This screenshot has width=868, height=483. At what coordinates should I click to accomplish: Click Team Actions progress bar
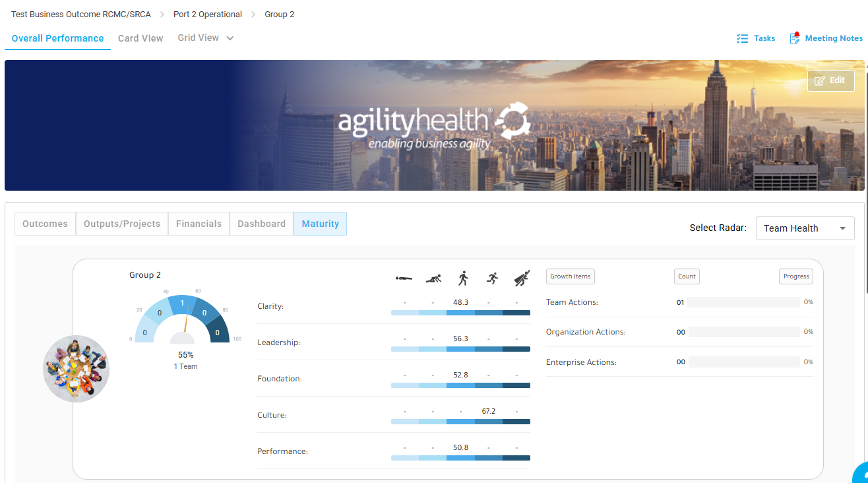coord(743,302)
